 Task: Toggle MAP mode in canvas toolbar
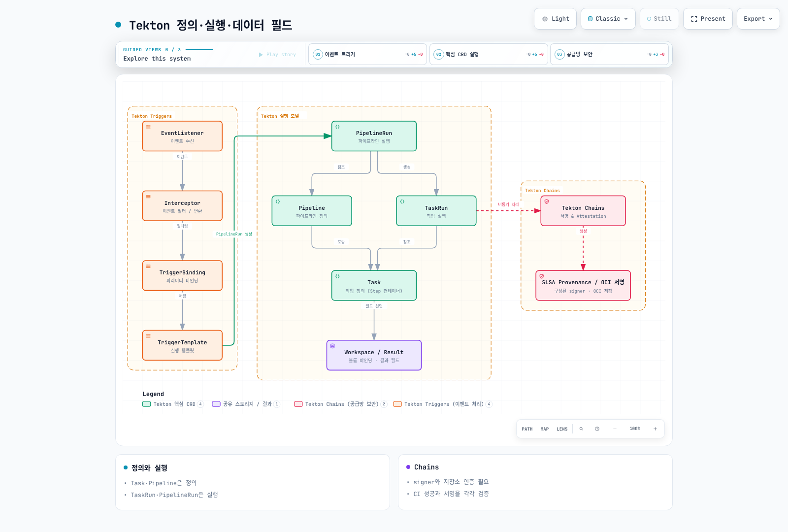tap(544, 429)
